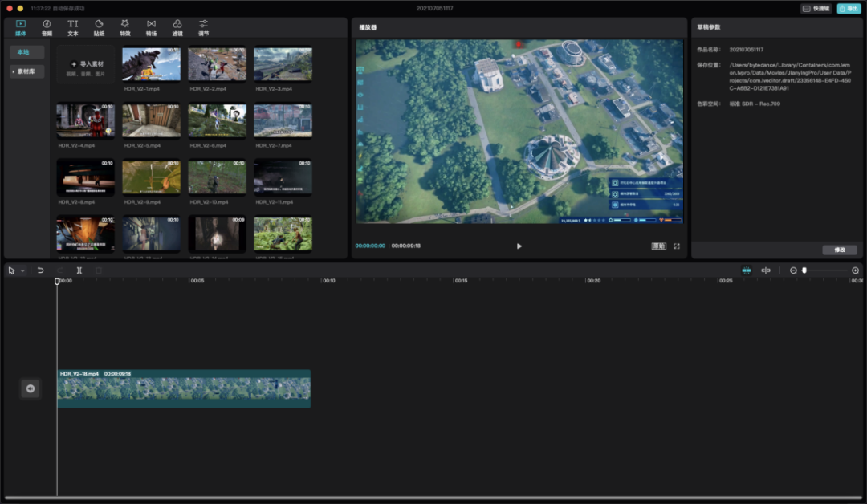
Task: Click the HDR_V2-7.mp4 file name
Action: point(273,146)
